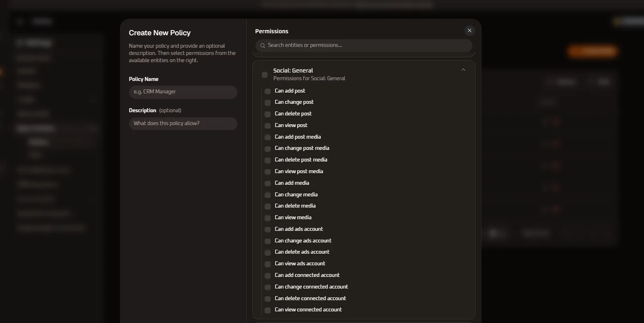644x323 pixels.
Task: Toggle the Can view post checkbox
Action: click(267, 126)
